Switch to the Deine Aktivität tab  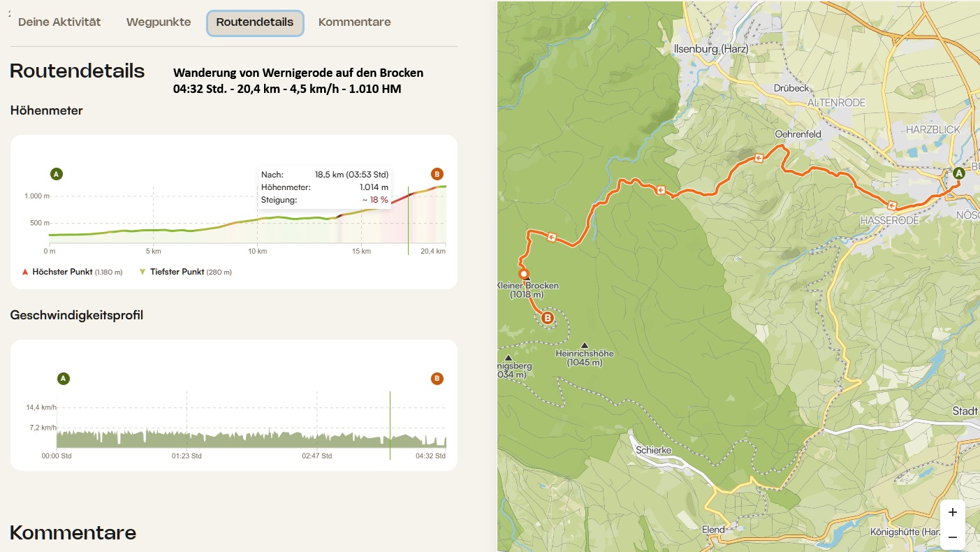(59, 22)
